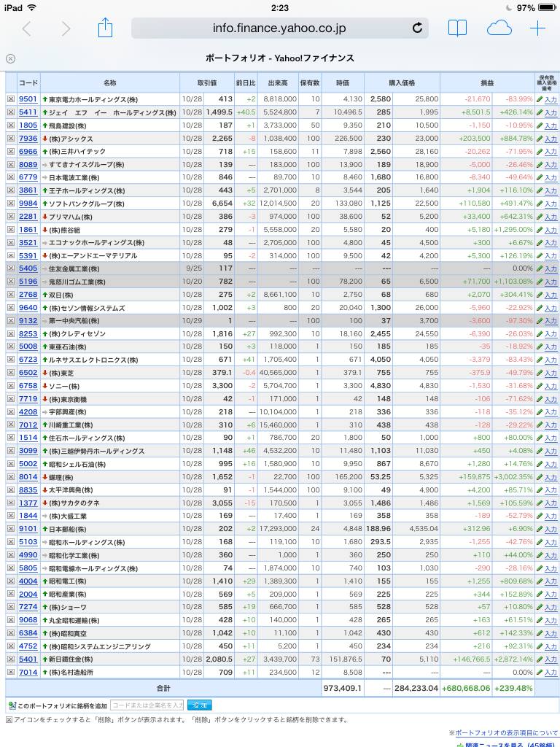Click the 購入価格 column header
Viewport: 560px width, 747px height.
402,83
